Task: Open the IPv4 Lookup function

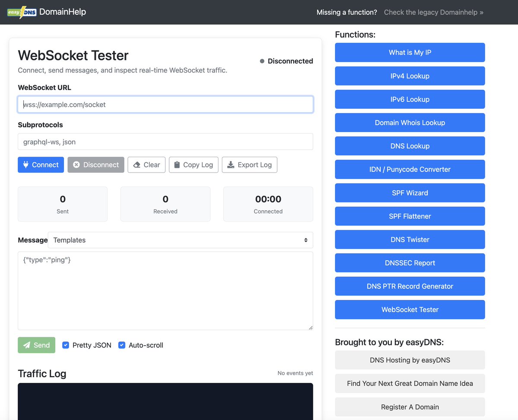Action: coord(410,76)
